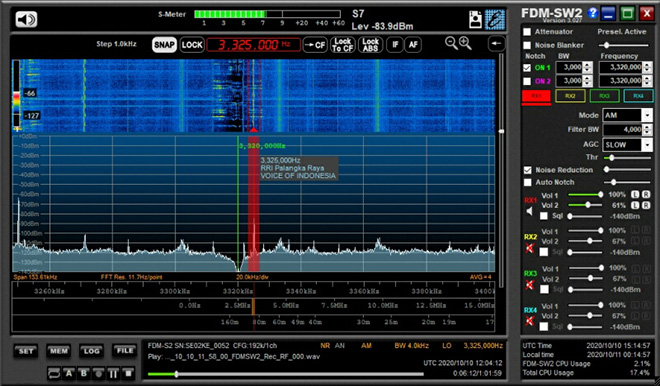Click the playback progress slider
660x386 pixels.
(x=285, y=374)
